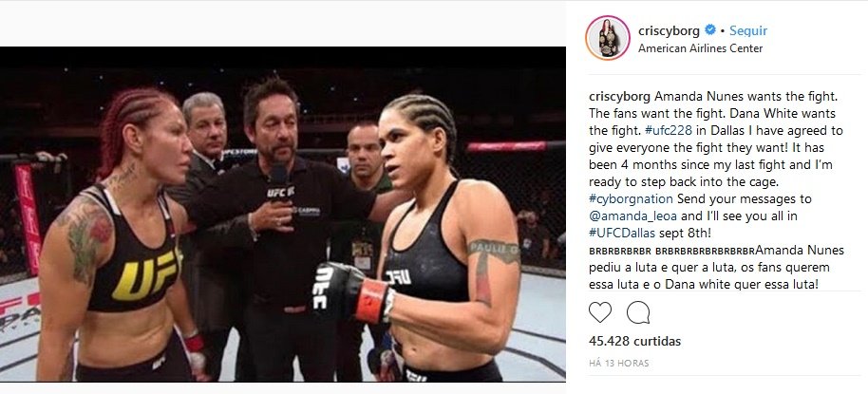The height and width of the screenshot is (394, 868).
Task: Open criscyborg username in the post header
Action: (669, 30)
